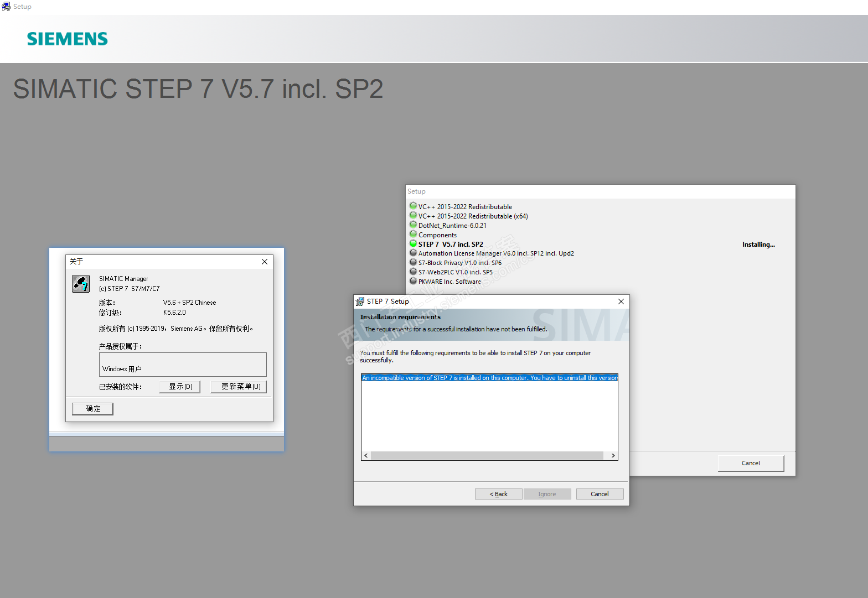Click the STEP 7 V5.7 incl. SP2 entry
This screenshot has width=868, height=598.
(451, 245)
